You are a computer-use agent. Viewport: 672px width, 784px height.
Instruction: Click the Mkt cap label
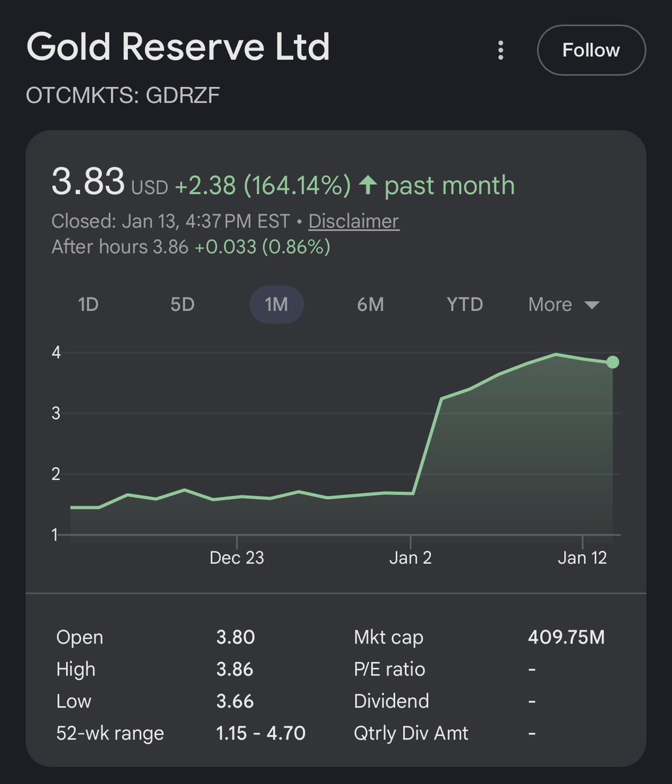click(389, 637)
